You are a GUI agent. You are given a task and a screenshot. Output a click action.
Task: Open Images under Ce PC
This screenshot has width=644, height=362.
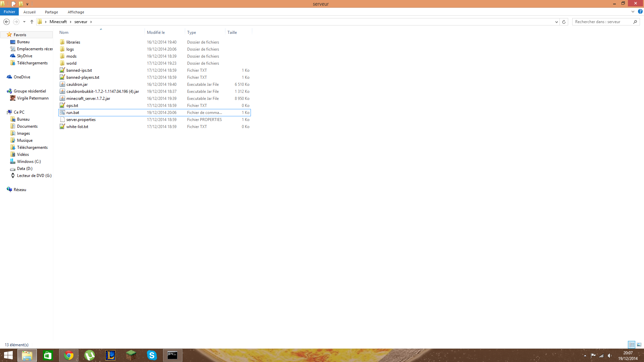23,133
